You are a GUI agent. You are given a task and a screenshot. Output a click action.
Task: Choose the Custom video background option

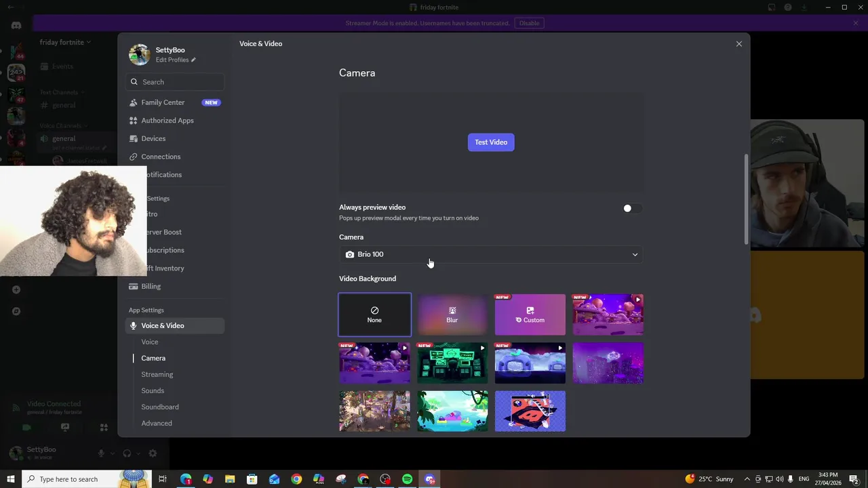tap(530, 314)
